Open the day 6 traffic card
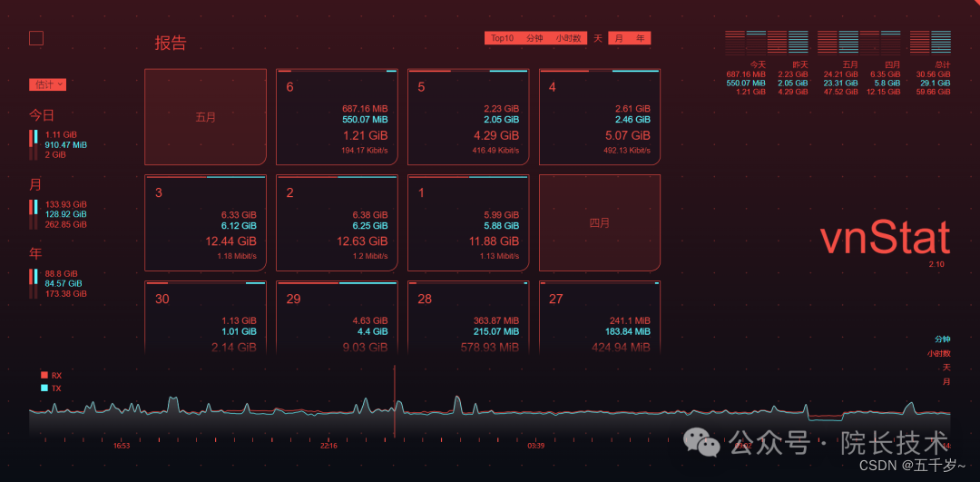 [x=337, y=117]
